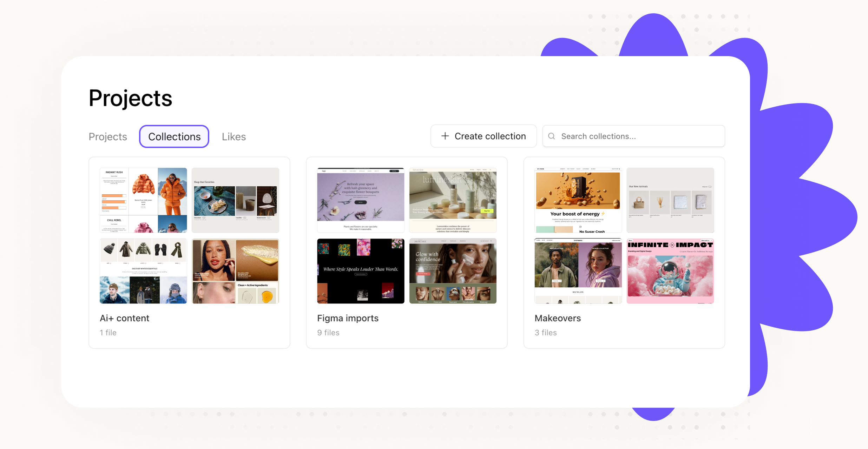Open the Infinite Impact astronaut thumbnail
Image resolution: width=868 pixels, height=449 pixels.
click(670, 271)
